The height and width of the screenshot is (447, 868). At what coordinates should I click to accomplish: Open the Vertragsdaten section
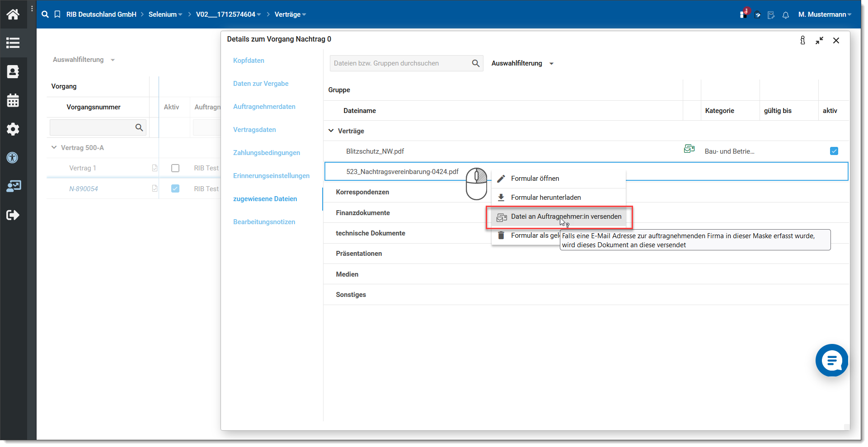tap(254, 130)
